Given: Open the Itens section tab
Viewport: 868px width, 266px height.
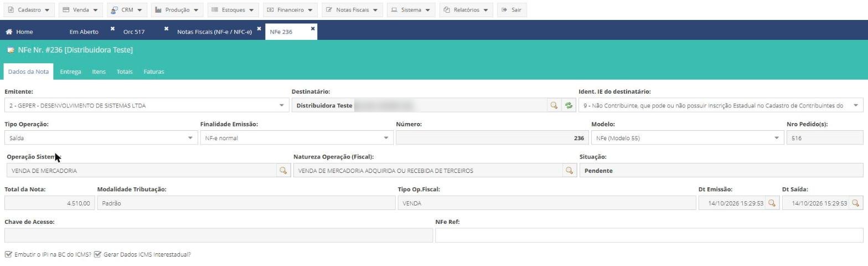Looking at the screenshot, I should [99, 71].
